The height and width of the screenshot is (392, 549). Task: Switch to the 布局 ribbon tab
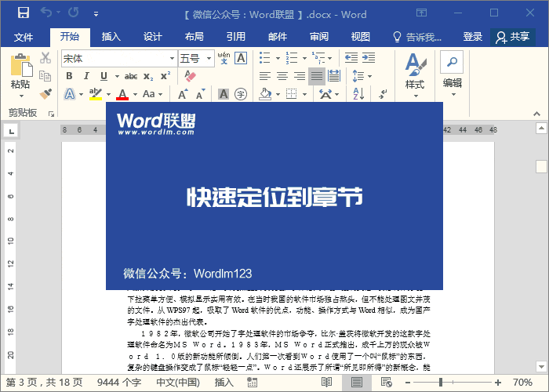coord(195,37)
